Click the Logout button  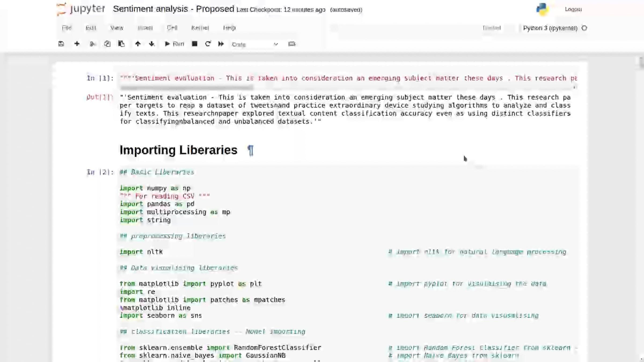point(573,9)
